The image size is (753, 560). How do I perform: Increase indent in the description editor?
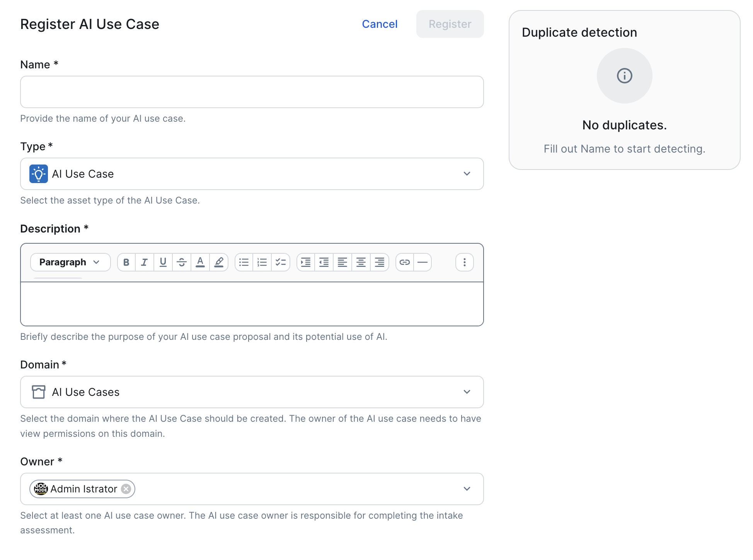[306, 263]
